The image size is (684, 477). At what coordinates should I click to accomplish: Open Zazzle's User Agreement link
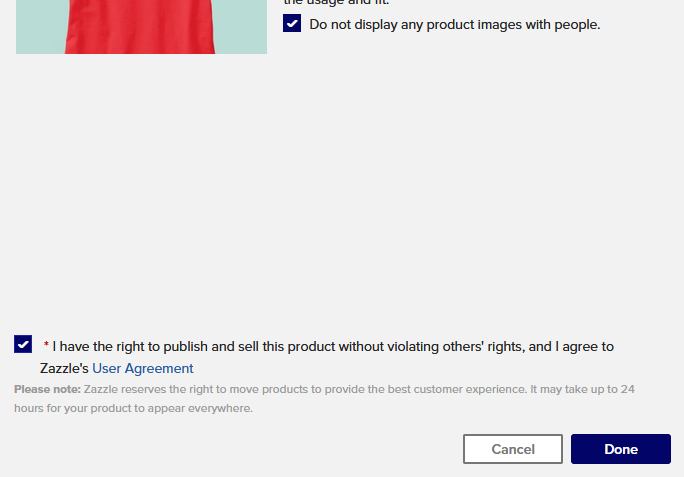143,368
